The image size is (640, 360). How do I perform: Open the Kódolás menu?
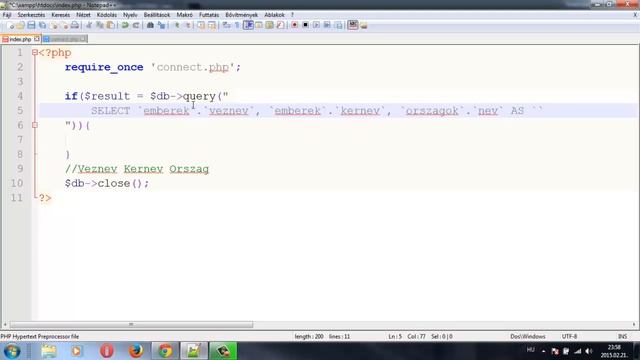[x=107, y=15]
